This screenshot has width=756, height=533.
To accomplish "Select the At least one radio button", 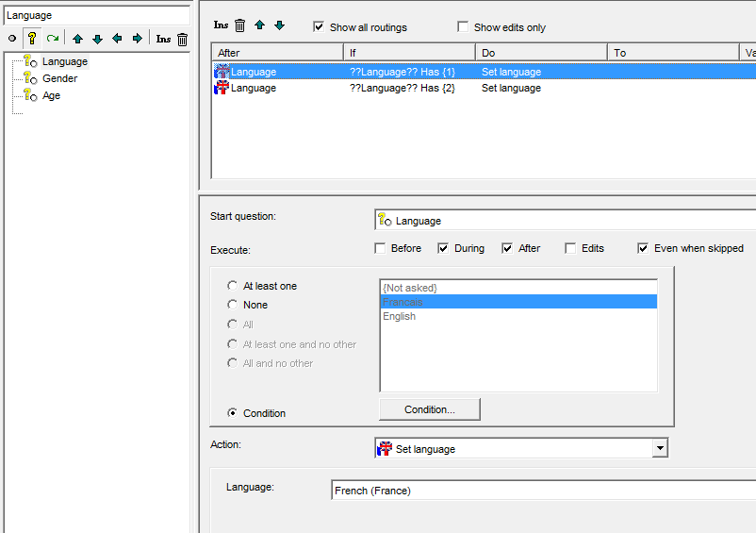I will point(232,286).
